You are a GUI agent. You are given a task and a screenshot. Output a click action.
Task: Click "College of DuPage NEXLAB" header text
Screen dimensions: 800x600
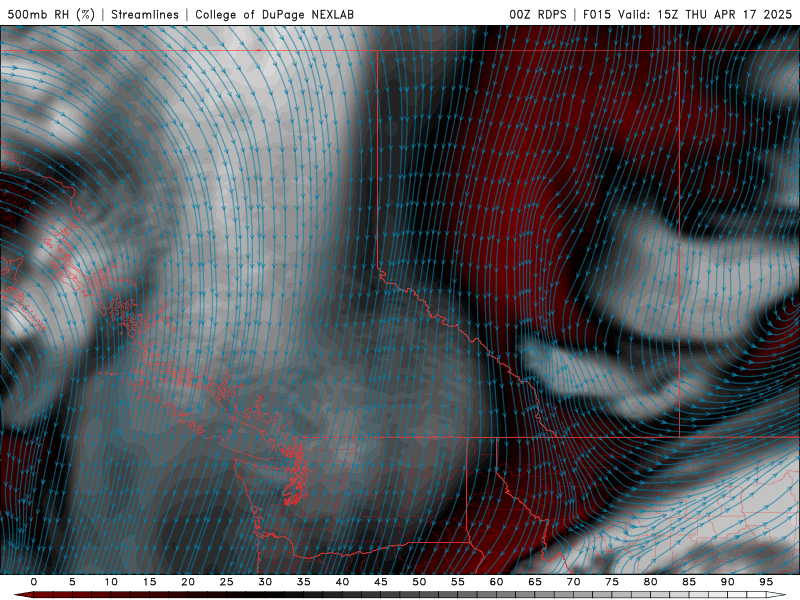tap(274, 14)
